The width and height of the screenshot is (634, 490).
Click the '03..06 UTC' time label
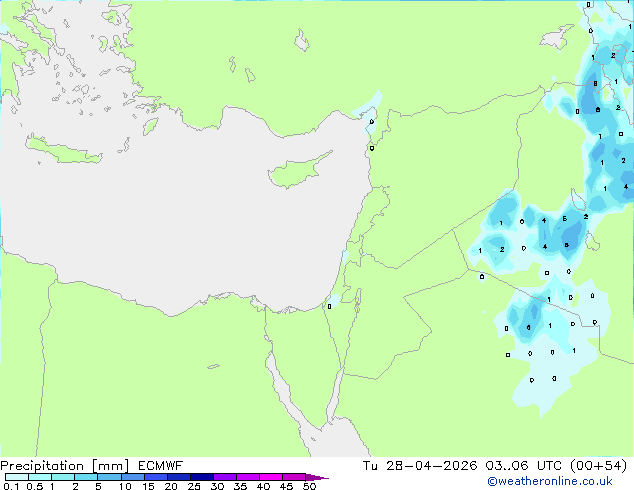coord(524,466)
